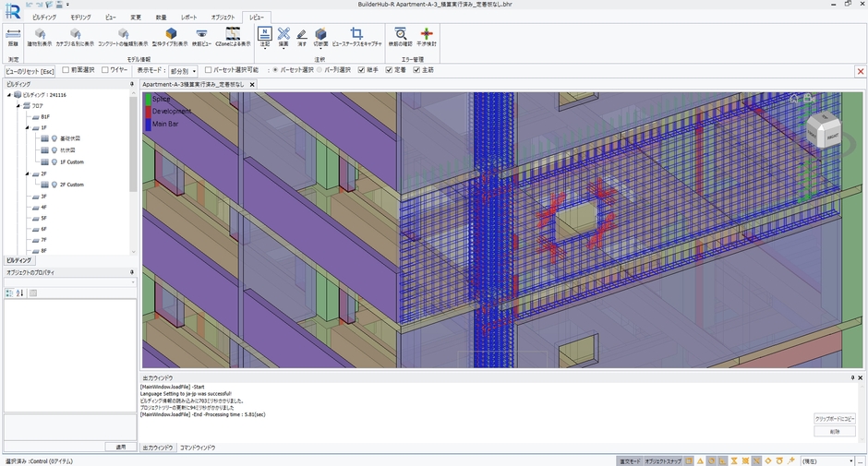868x466 pixels.
Task: Toggle visibility bulb for 1F Custom
Action: 54,161
